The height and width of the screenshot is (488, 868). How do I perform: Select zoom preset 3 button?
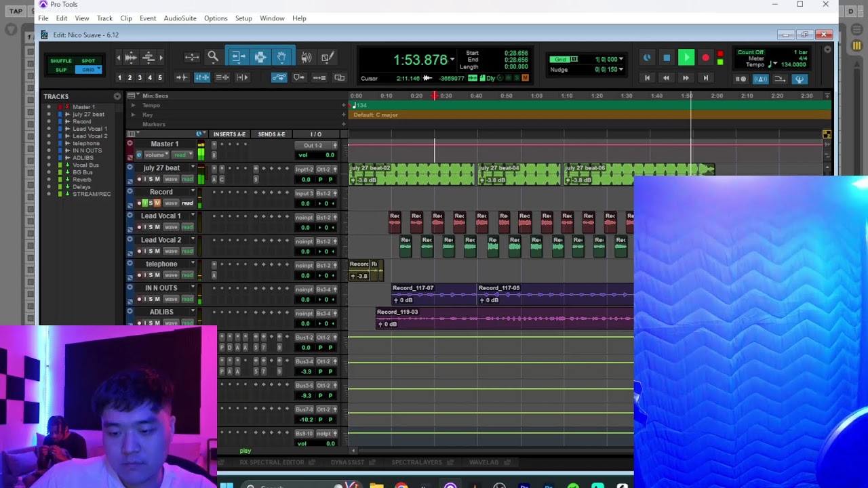(140, 78)
